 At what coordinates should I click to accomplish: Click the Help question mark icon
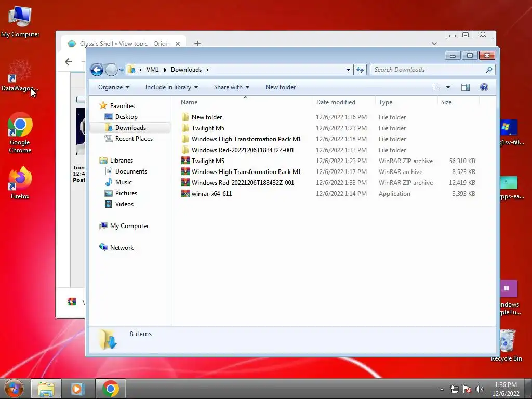484,87
